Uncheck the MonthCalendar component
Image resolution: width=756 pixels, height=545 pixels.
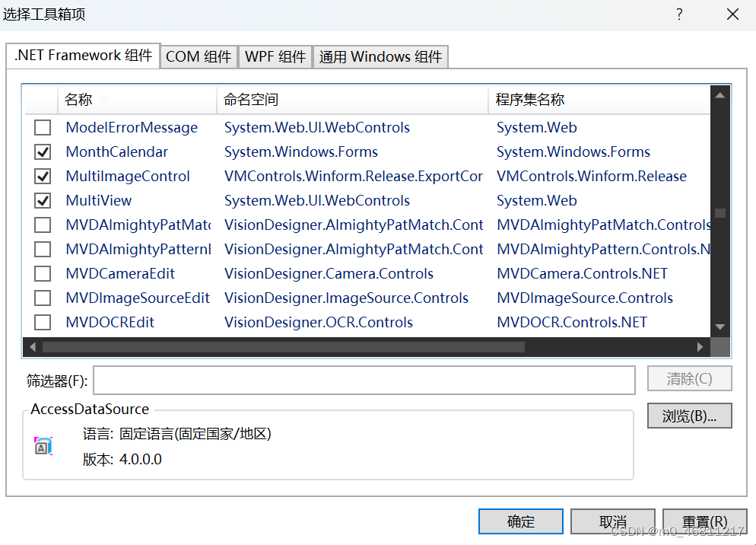click(x=43, y=151)
